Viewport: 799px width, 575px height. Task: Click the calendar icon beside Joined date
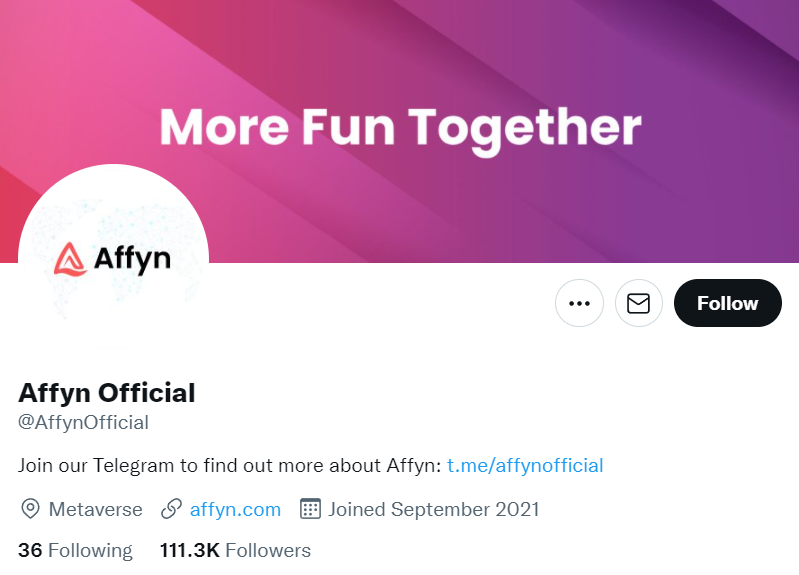pos(310,509)
